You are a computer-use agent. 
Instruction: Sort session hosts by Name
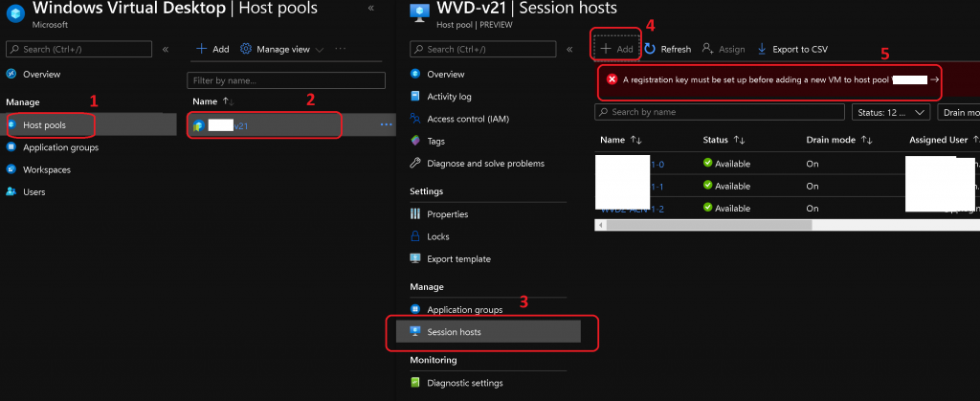(620, 140)
